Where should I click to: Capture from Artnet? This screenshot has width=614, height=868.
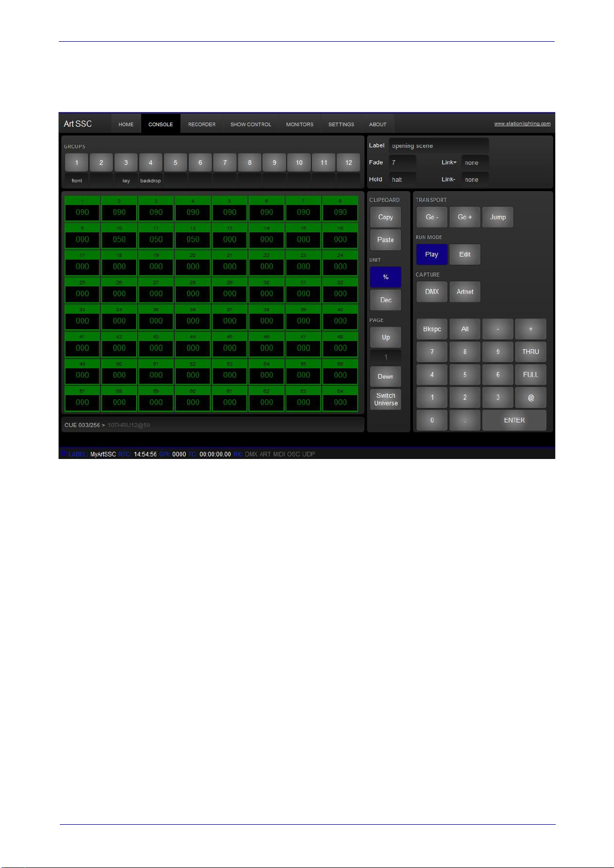tap(464, 292)
